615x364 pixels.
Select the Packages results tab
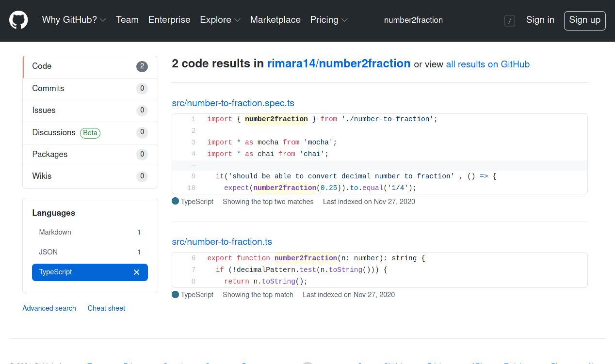(x=90, y=155)
